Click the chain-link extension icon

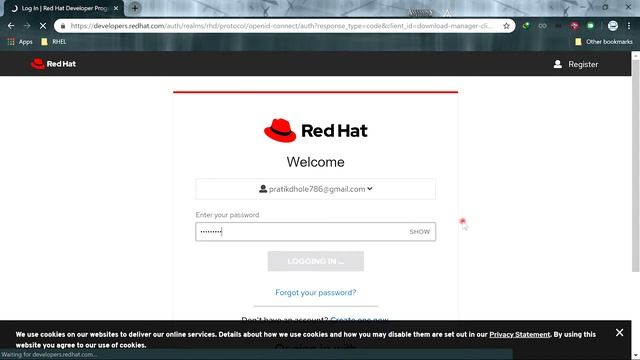542,26
